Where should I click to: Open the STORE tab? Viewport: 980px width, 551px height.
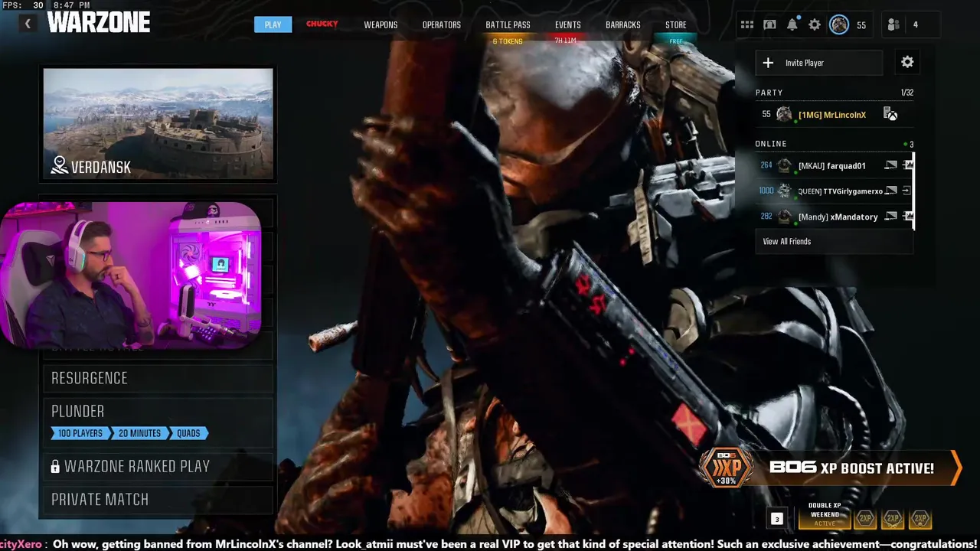(x=676, y=25)
